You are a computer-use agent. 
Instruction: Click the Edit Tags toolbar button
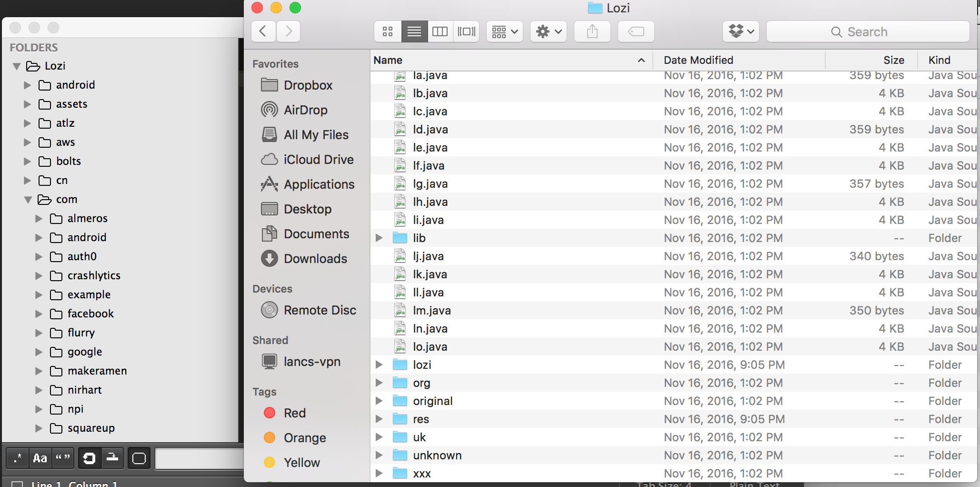click(x=636, y=31)
